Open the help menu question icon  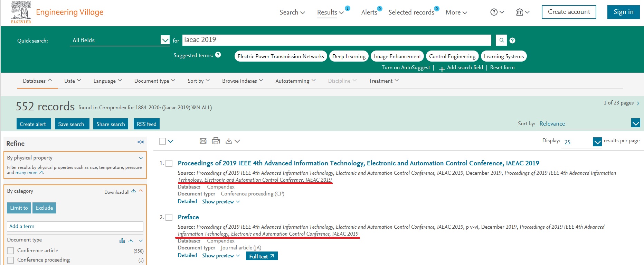494,12
